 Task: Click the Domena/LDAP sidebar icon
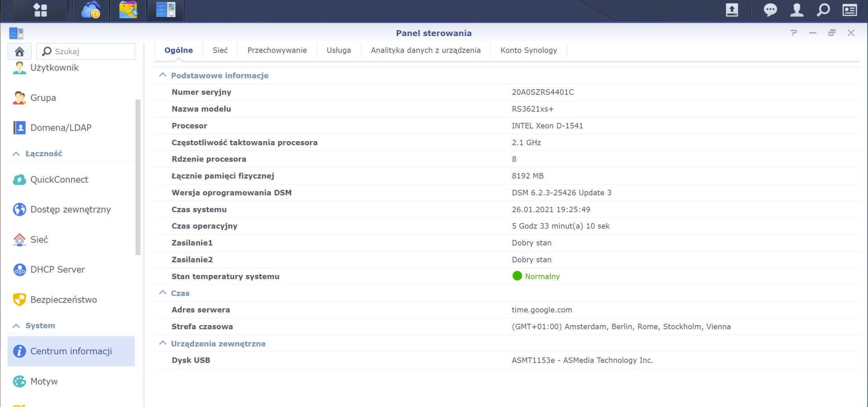[19, 128]
